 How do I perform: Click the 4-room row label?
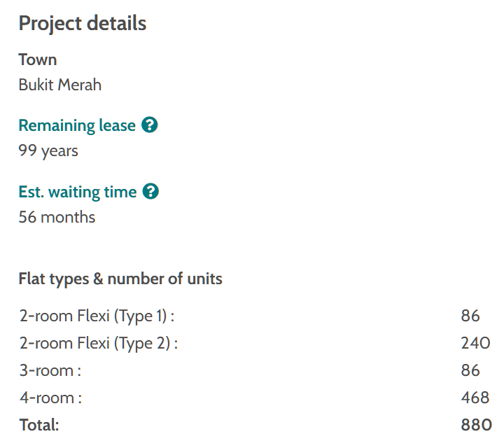[50, 398]
